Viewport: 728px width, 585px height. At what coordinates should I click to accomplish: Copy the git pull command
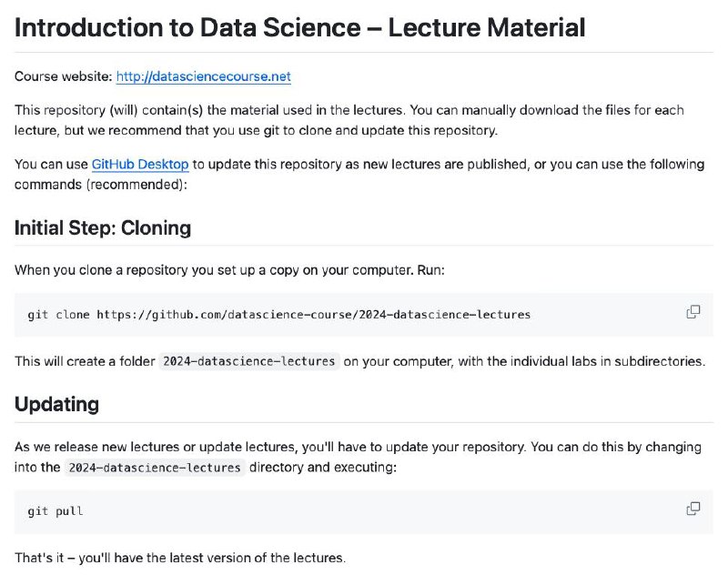click(693, 509)
